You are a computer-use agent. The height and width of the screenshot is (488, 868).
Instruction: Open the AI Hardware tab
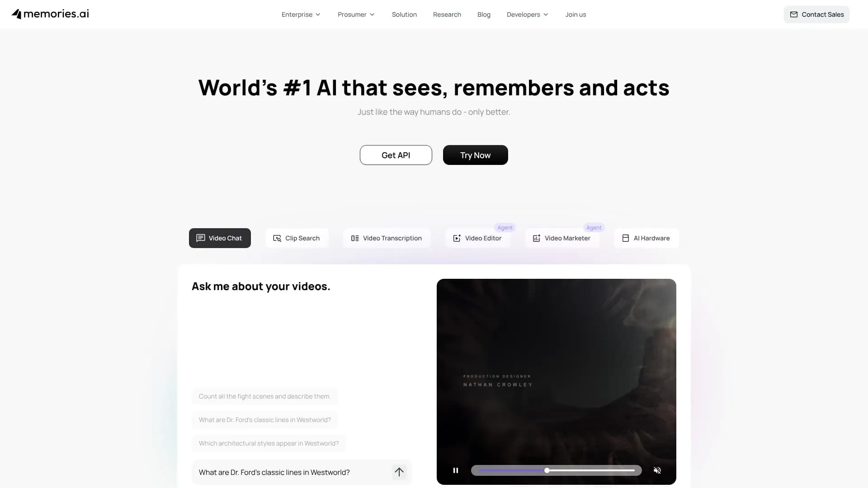pyautogui.click(x=646, y=238)
